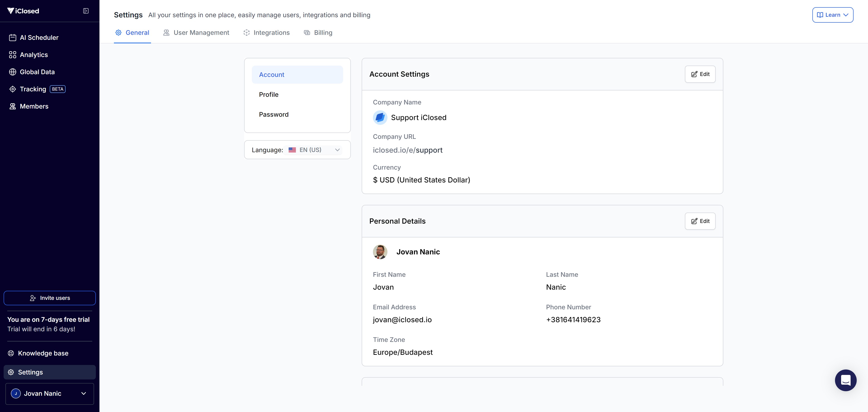Click the Knowledge base lifebuoy icon

pyautogui.click(x=11, y=353)
